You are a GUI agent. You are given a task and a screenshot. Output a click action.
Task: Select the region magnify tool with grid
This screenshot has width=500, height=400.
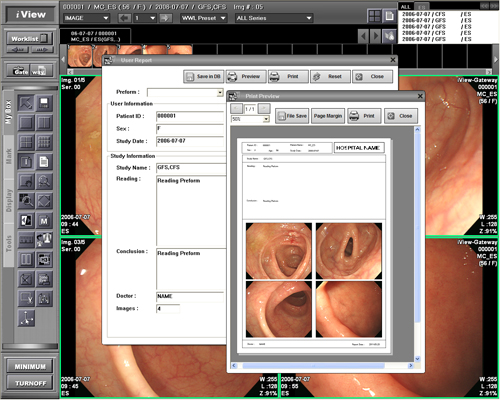(x=26, y=201)
